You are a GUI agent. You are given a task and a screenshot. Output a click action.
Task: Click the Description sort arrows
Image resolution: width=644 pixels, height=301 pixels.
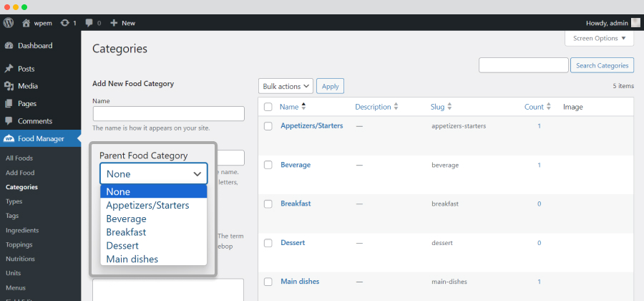(396, 107)
